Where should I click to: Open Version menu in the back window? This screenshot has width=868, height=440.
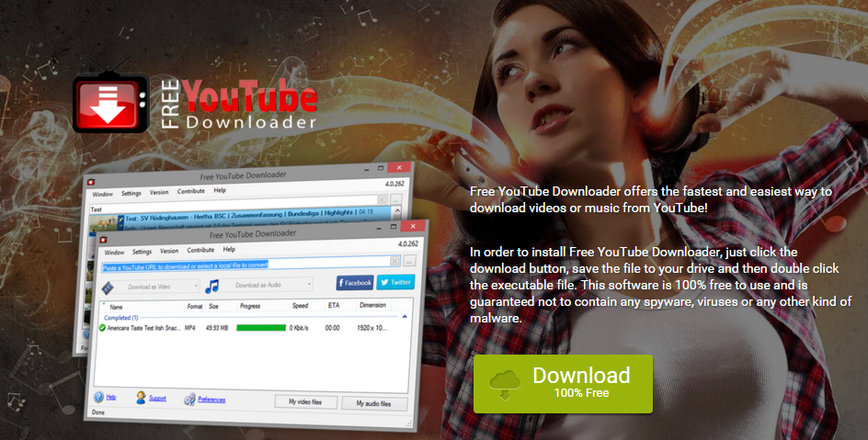[159, 192]
